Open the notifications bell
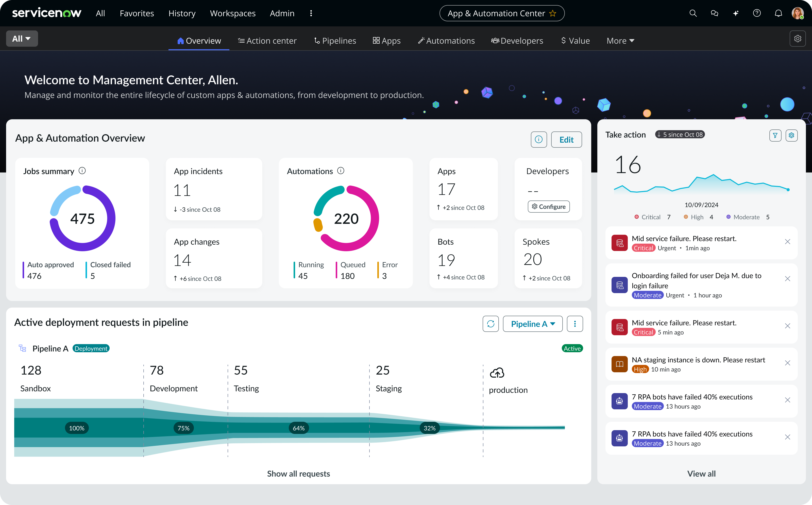 [778, 13]
